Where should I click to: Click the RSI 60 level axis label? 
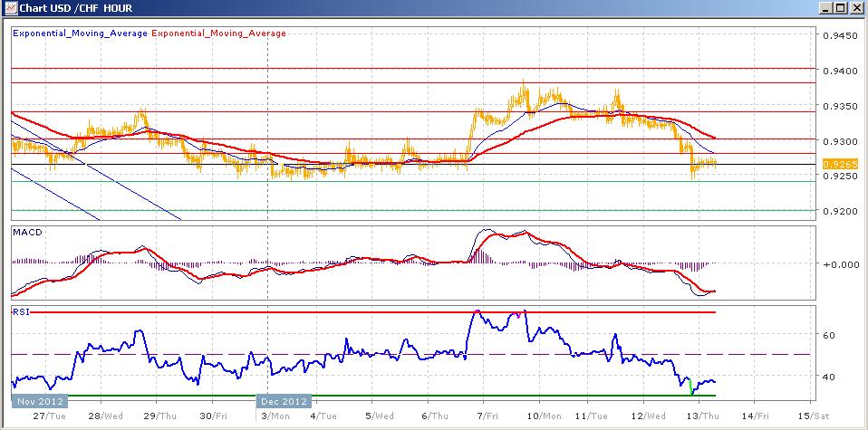[828, 335]
